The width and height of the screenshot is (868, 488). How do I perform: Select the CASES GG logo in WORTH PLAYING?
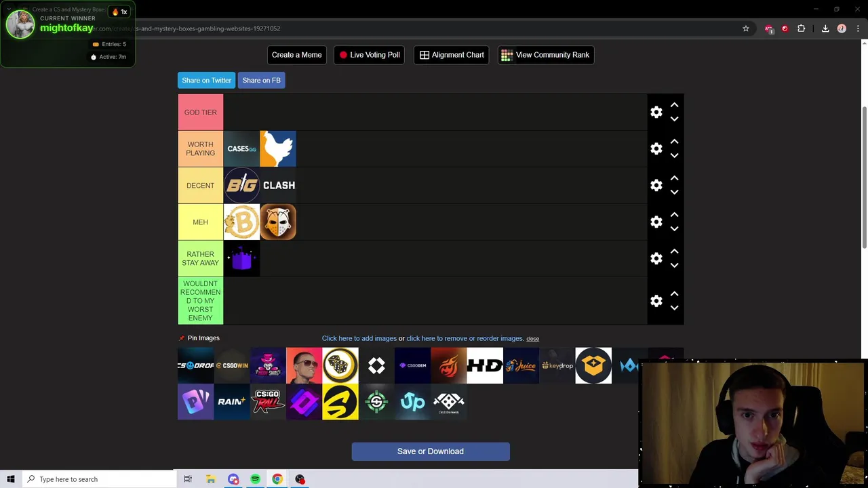(241, 148)
